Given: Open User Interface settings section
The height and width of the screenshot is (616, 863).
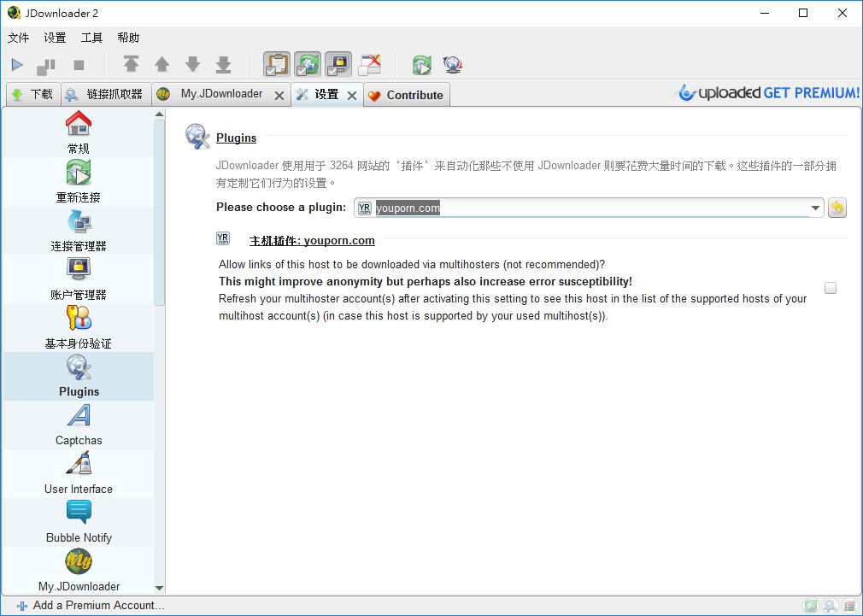Looking at the screenshot, I should pos(78,473).
